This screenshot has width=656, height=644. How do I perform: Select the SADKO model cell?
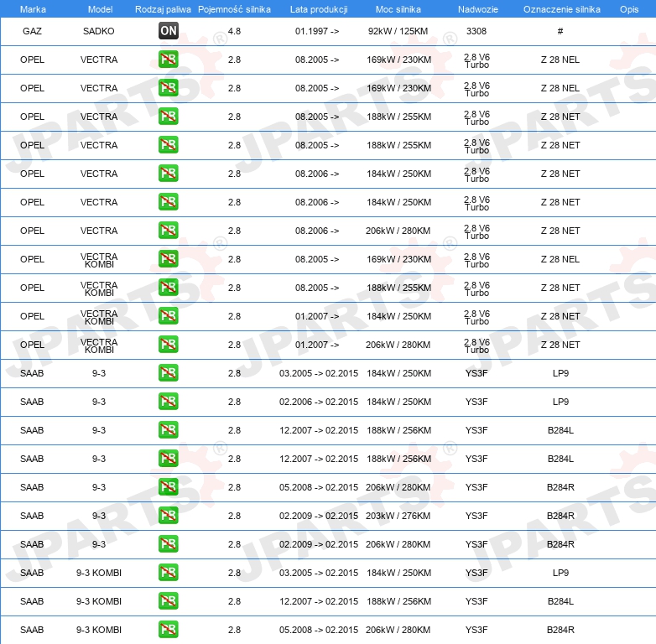pos(99,31)
